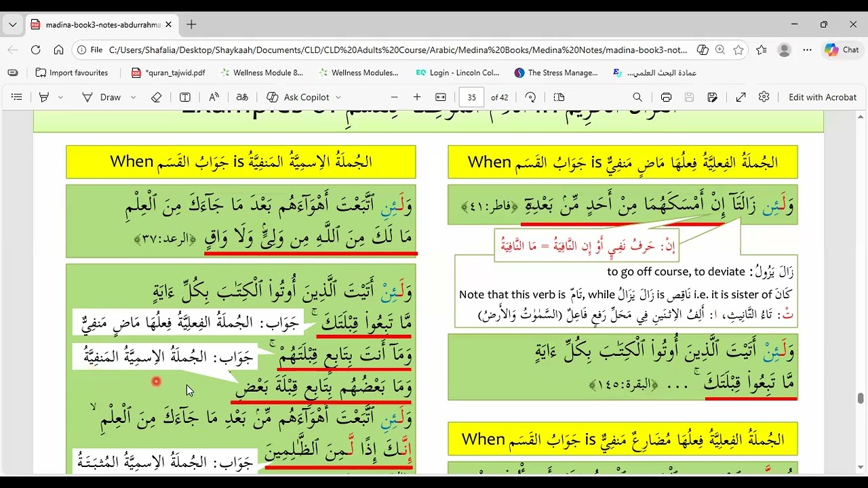Screen dimensions: 868x488
Task: Open Import favourites bookmark
Action: tap(71, 73)
